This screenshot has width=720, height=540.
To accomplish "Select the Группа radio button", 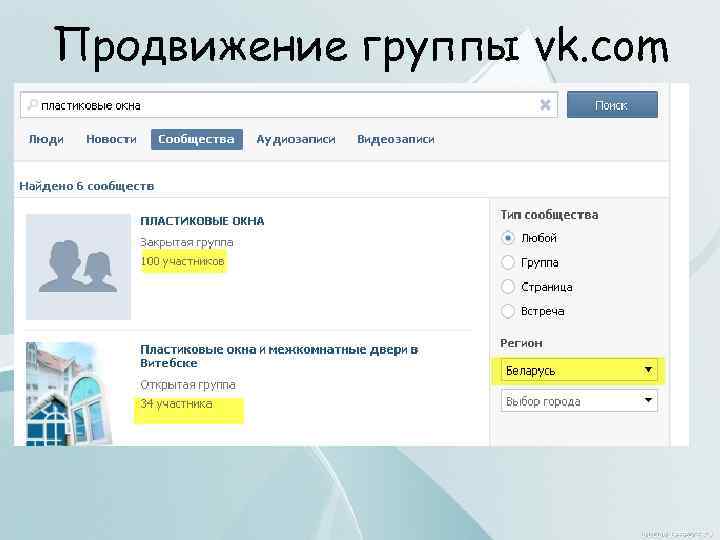I will [508, 263].
